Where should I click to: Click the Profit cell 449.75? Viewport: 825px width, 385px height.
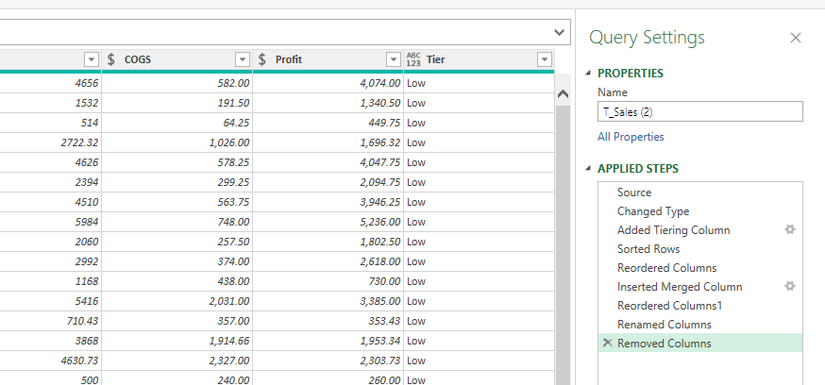click(x=328, y=123)
